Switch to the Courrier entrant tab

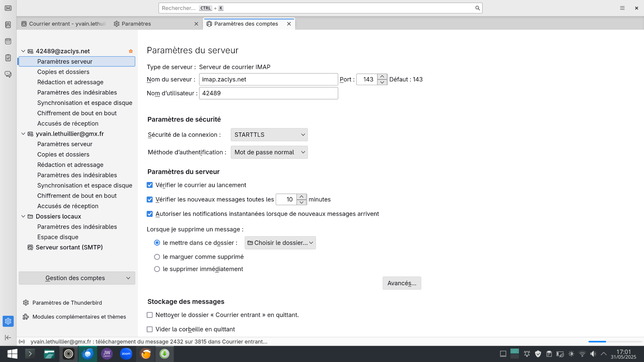pos(64,24)
